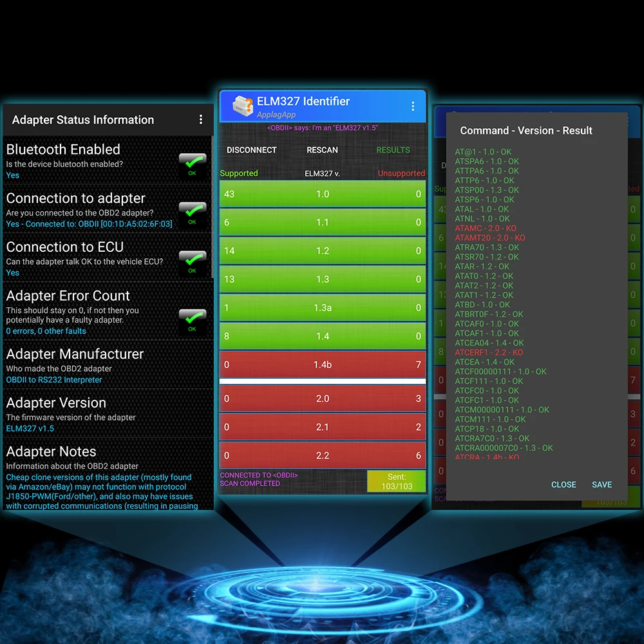Click the Bluetooth Enabled OK checkmark
Image resolution: width=644 pixels, height=644 pixels.
coord(192,164)
